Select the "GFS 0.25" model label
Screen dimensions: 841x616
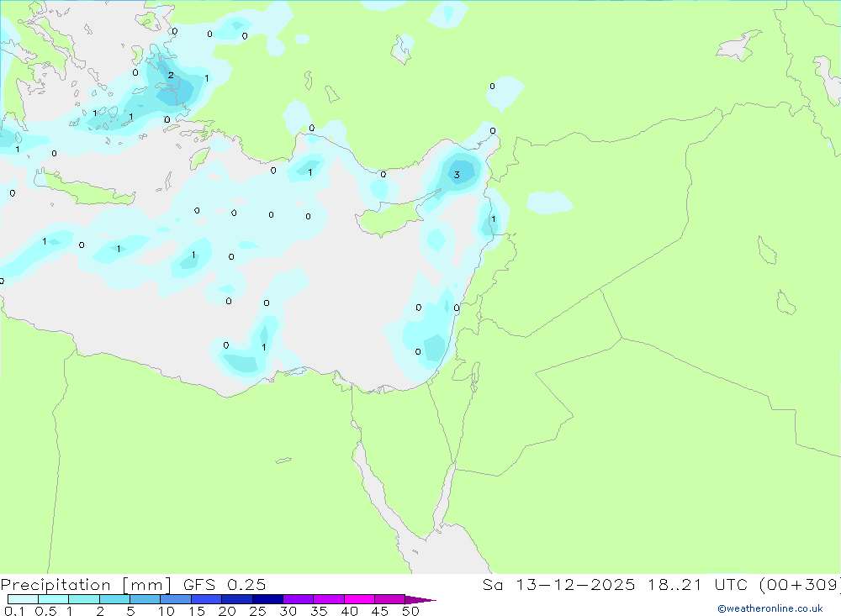click(225, 584)
